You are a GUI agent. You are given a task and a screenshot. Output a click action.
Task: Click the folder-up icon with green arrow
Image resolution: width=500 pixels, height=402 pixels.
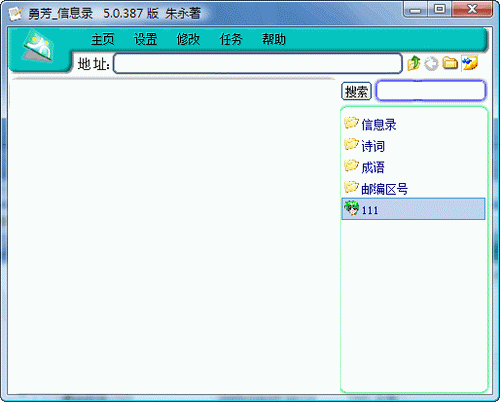[x=414, y=63]
